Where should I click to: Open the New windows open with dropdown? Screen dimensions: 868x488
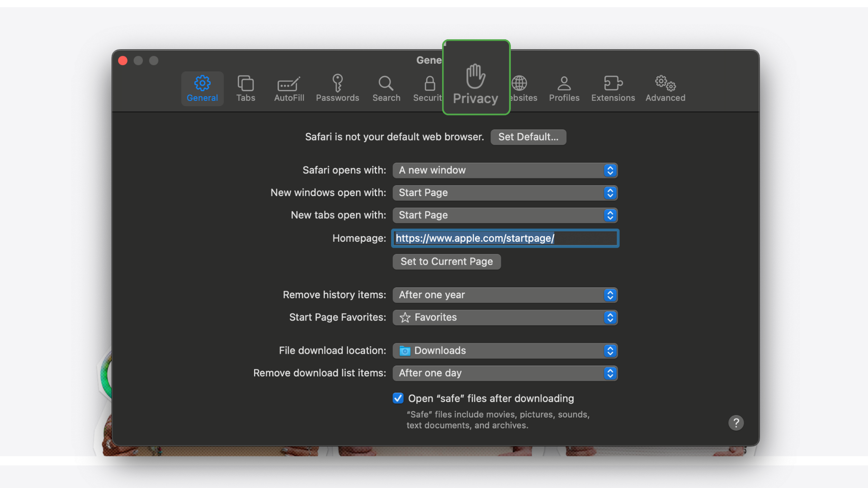[505, 193]
